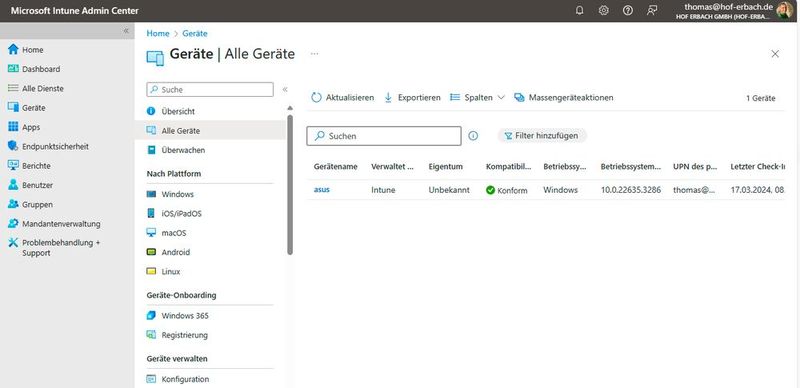
Task: Open the asus device link
Action: 321,189
